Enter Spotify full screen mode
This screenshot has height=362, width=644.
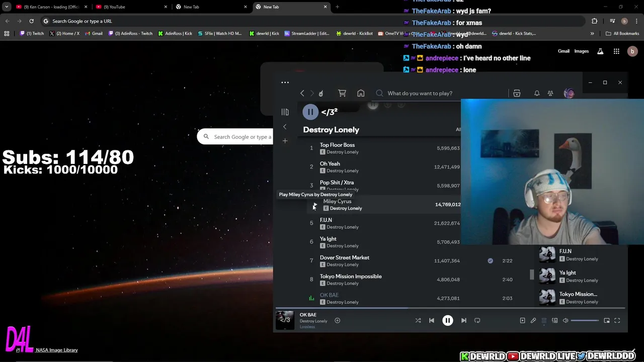click(617, 320)
